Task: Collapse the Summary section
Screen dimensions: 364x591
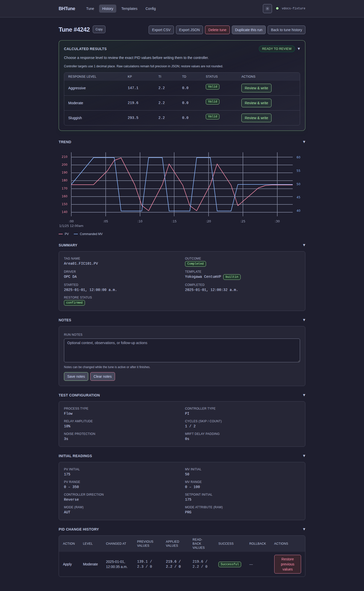Action: coord(304,245)
